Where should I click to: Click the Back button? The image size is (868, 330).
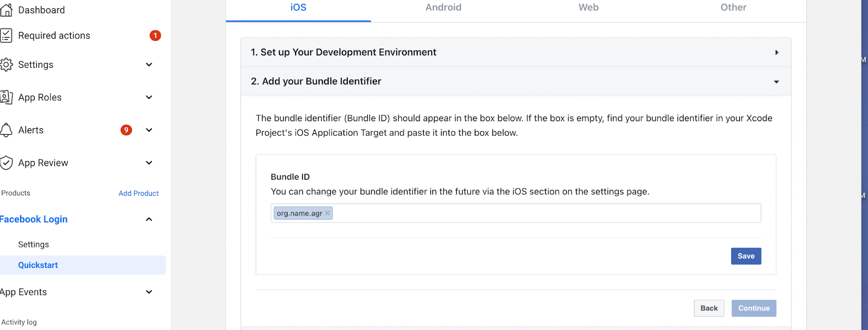[709, 308]
